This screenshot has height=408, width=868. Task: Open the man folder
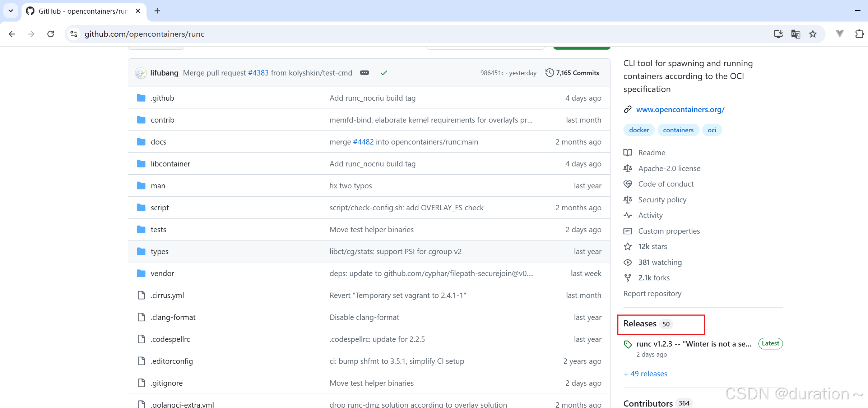click(158, 185)
